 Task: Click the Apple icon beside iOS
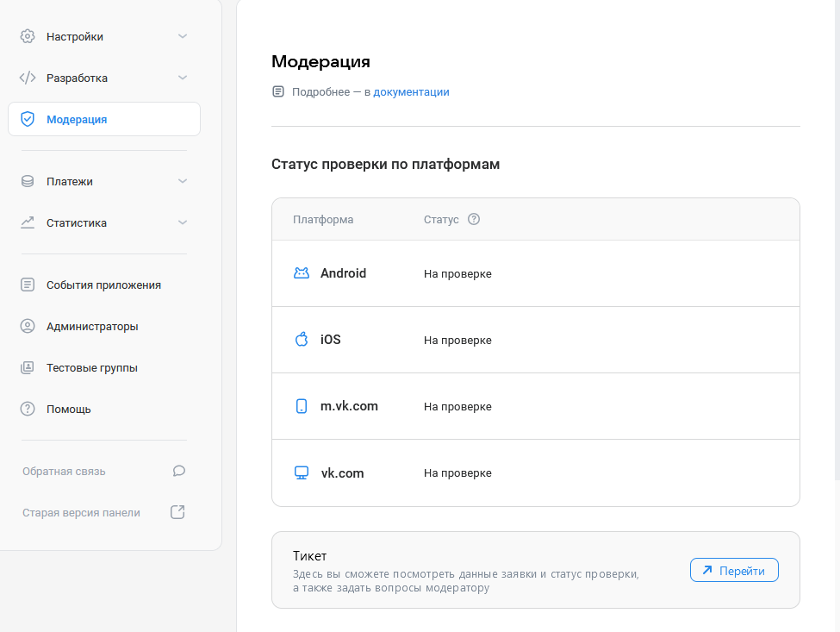[x=301, y=339]
